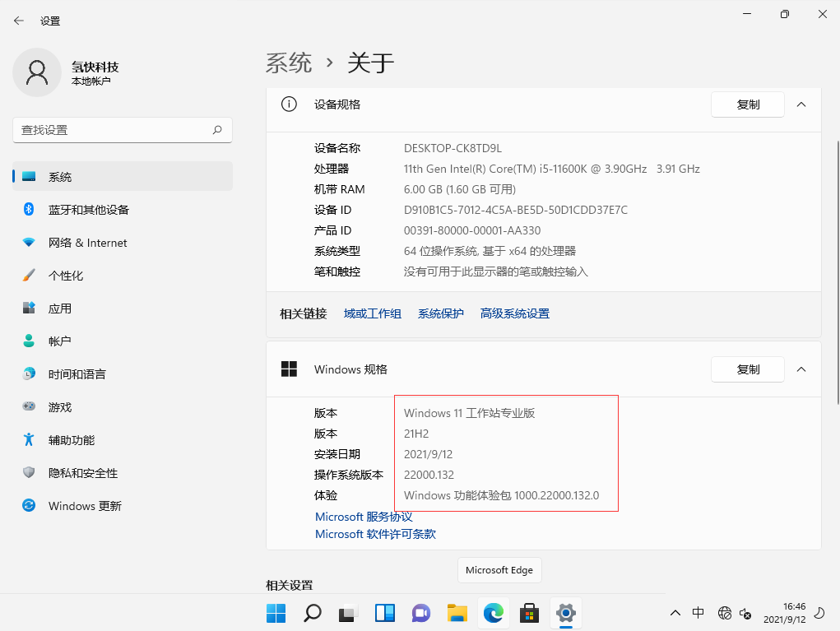Image resolution: width=840 pixels, height=631 pixels.
Task: Click the muted volume tray icon
Action: coord(745,613)
